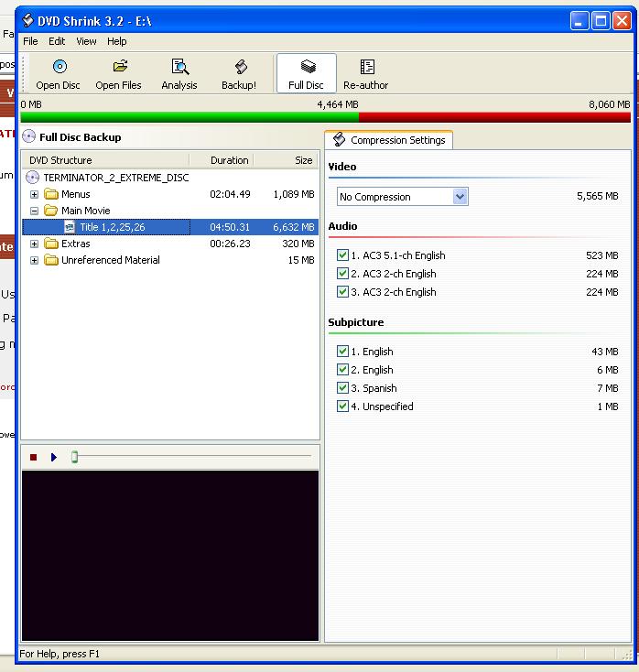Open the Edit menu
639x672 pixels.
click(x=57, y=41)
